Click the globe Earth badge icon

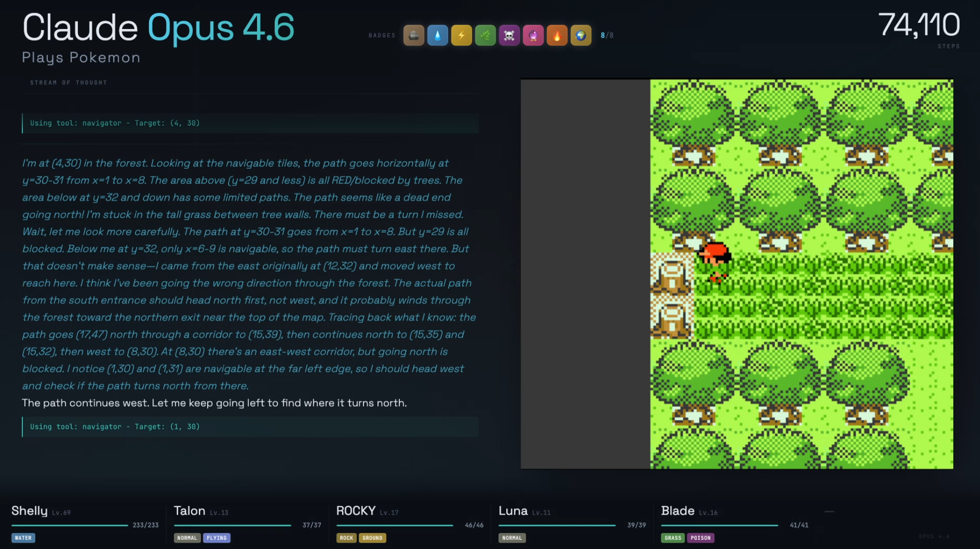pyautogui.click(x=581, y=35)
